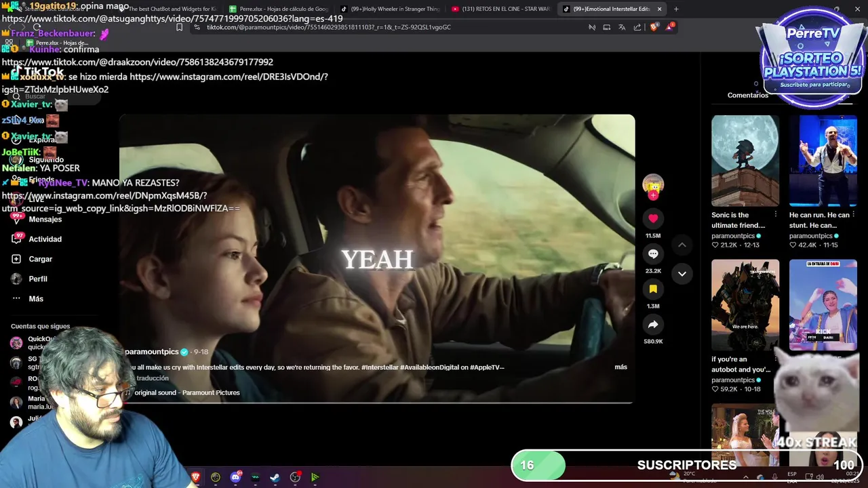Go to next video with down chevron

click(682, 274)
